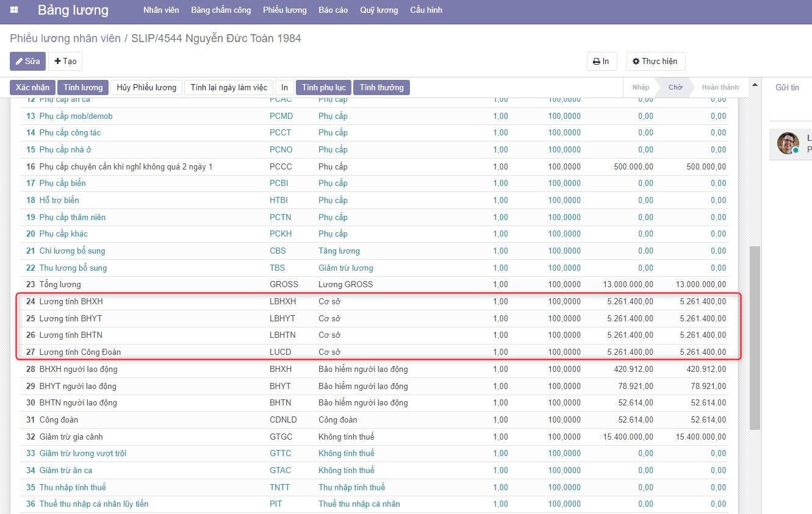Viewport: 812px width, 514px height.
Task: Open the Báo cáo menu
Action: (x=333, y=10)
